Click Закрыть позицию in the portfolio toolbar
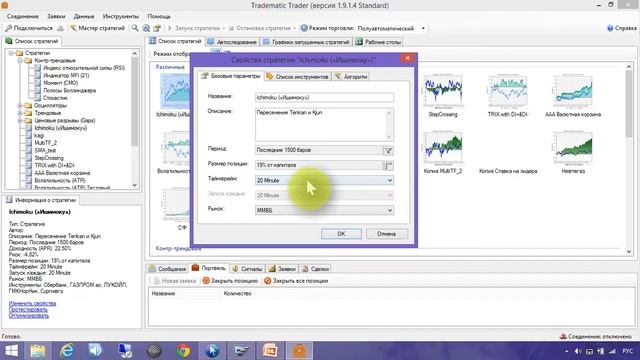 230,281
